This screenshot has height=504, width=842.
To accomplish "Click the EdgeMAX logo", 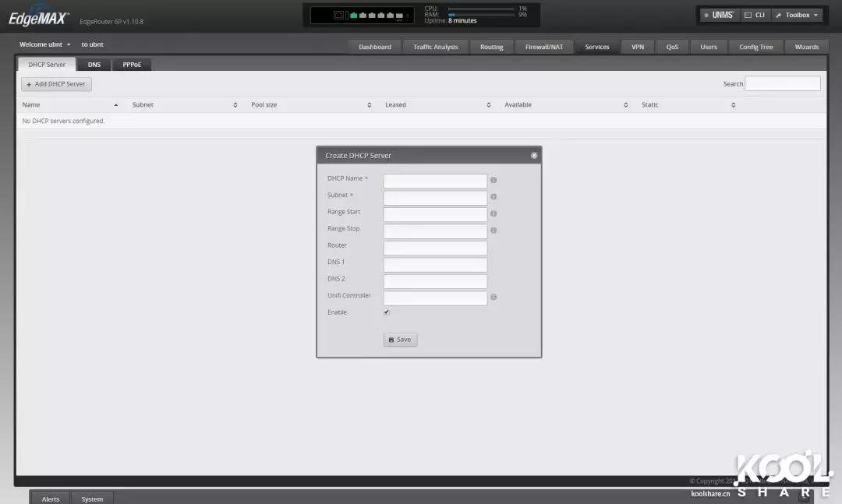I will click(39, 18).
